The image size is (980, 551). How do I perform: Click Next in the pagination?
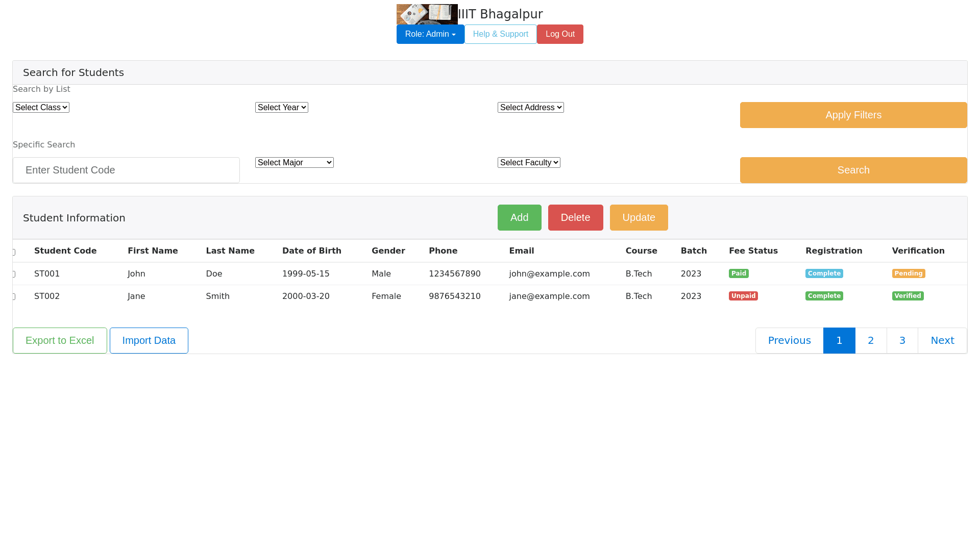pos(942,341)
